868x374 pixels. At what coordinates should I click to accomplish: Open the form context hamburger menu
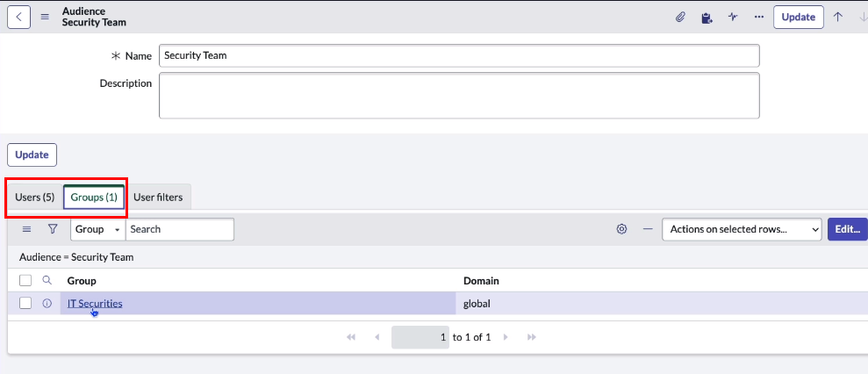[45, 17]
